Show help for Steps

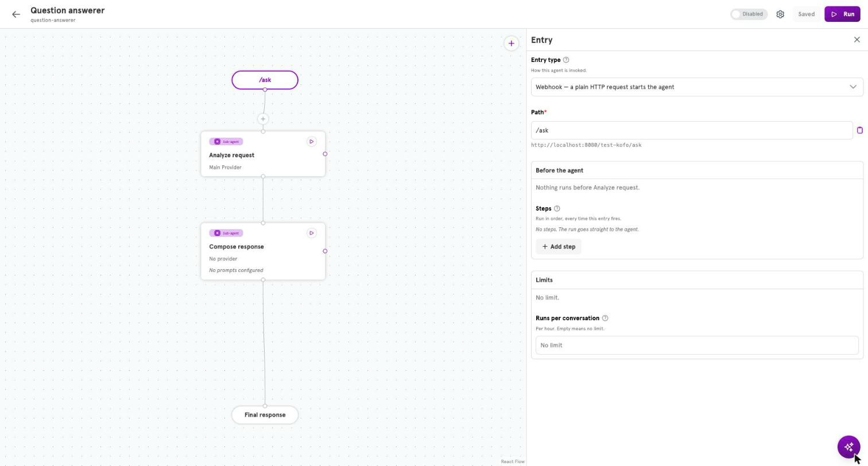557,209
